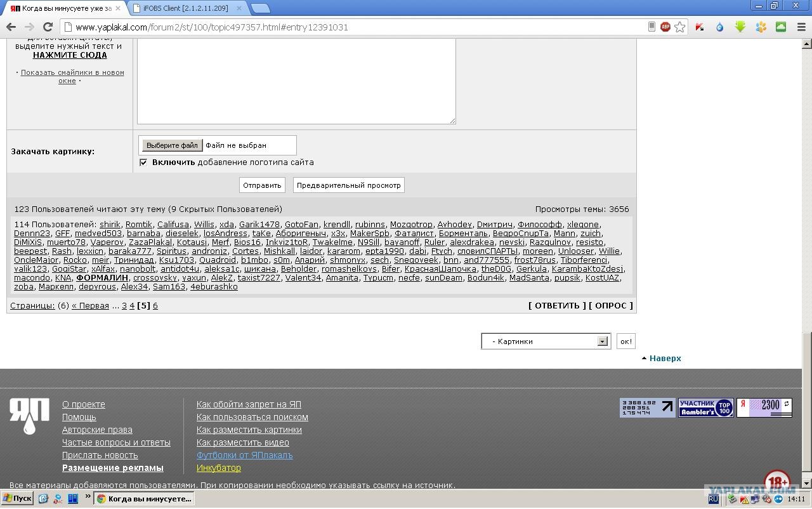Close the iFOBS Client tab
The height and width of the screenshot is (509, 812).
pyautogui.click(x=240, y=8)
